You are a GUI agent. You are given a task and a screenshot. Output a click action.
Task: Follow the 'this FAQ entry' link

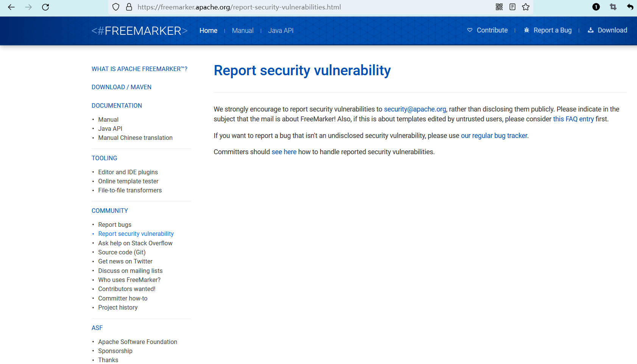click(x=573, y=119)
